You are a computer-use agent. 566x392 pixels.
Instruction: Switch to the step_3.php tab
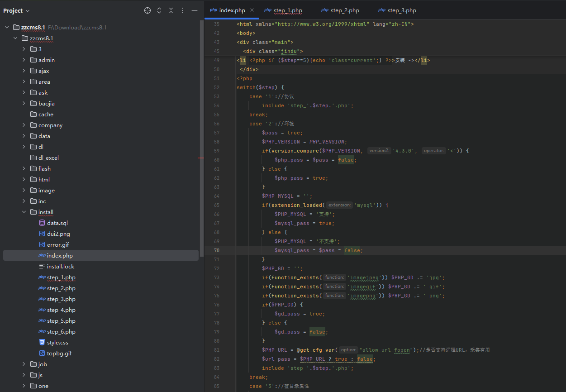coord(401,10)
